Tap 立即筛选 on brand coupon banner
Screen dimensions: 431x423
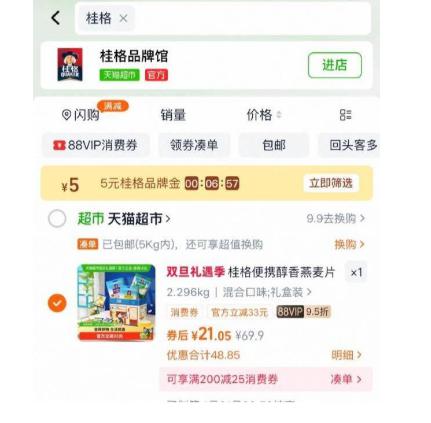tap(331, 183)
